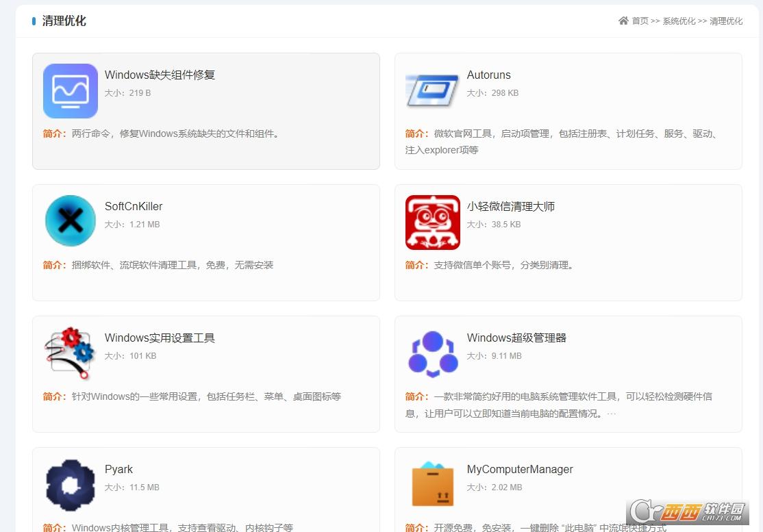
Task: Click description 支持微信单个账号，分类别清理
Action: (503, 265)
